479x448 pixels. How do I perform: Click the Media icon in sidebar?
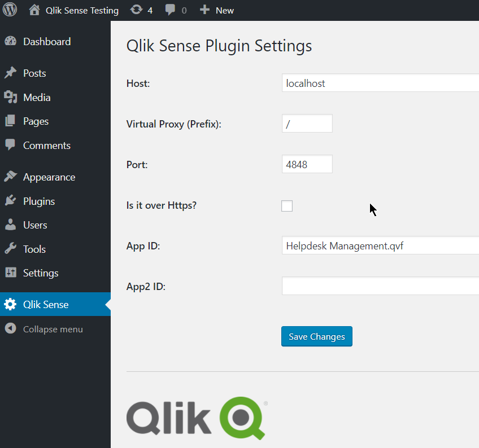click(x=10, y=98)
